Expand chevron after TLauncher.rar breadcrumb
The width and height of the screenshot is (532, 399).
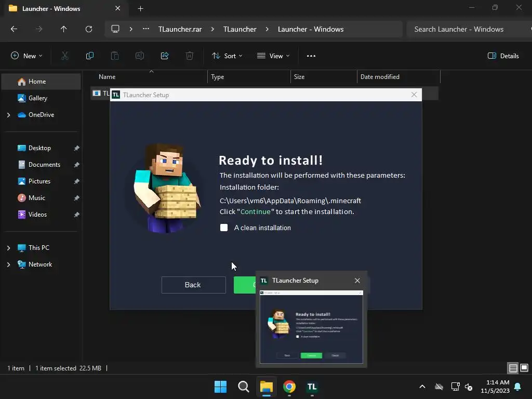pyautogui.click(x=212, y=29)
